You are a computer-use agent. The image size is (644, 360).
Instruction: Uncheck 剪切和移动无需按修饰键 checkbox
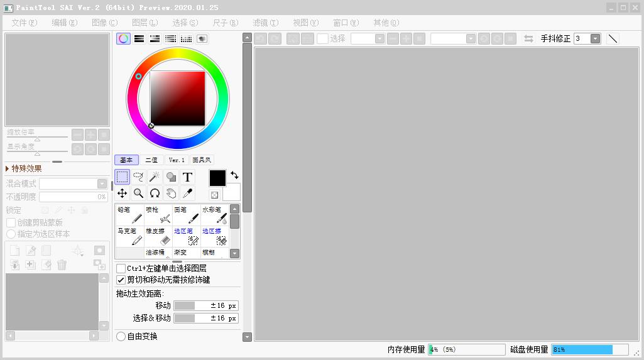121,280
